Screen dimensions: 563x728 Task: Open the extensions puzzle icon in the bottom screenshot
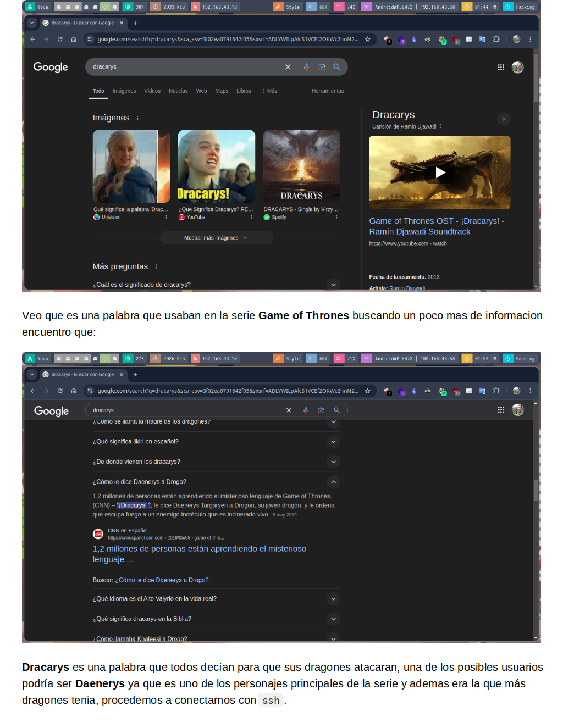[496, 391]
